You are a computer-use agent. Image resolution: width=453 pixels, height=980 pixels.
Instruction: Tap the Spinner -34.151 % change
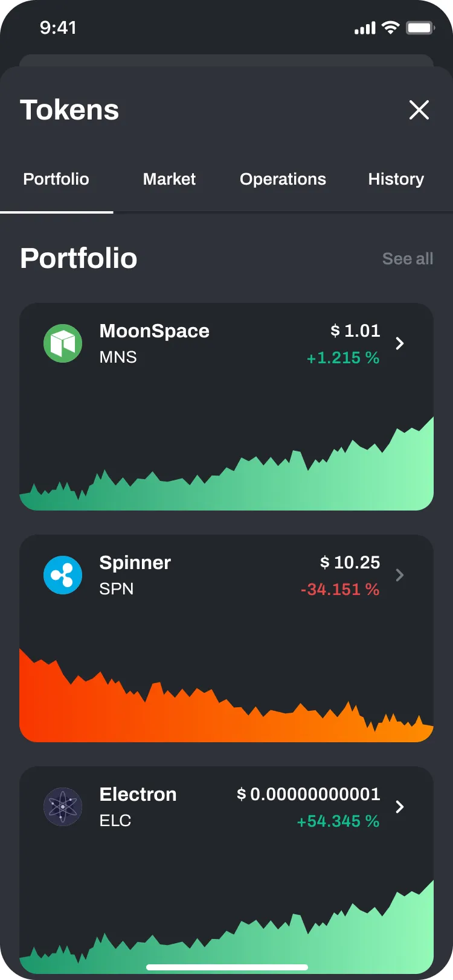point(340,590)
